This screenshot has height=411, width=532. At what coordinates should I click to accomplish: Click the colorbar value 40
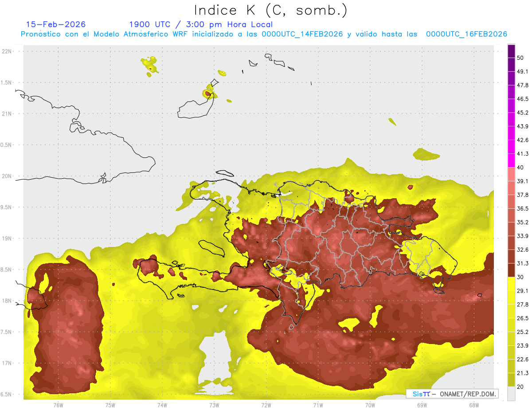(x=520, y=168)
